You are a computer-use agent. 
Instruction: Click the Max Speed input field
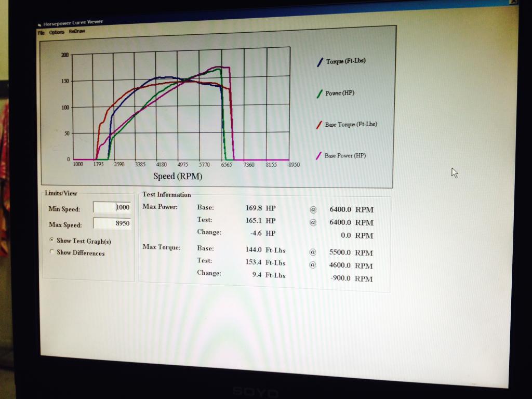coord(112,223)
